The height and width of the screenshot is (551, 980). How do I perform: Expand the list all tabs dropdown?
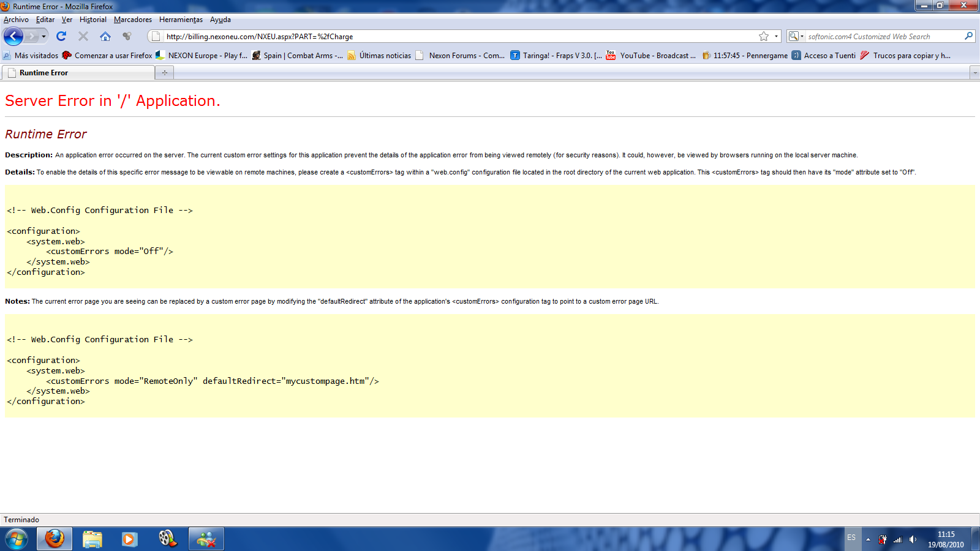click(974, 73)
